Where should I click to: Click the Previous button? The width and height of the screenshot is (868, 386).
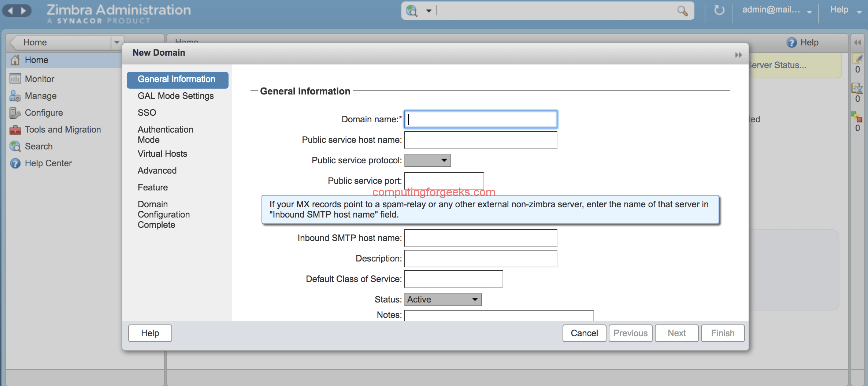tap(630, 333)
